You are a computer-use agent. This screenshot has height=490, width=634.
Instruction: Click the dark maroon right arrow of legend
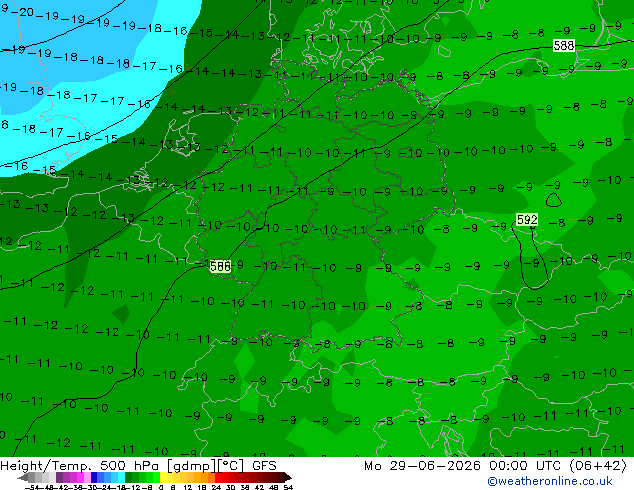tap(288, 477)
